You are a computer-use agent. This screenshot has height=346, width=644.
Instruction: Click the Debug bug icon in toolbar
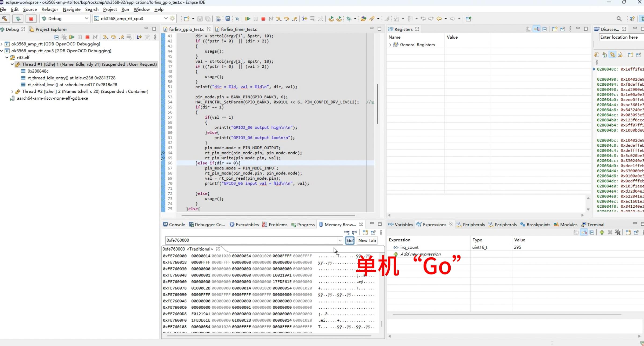pos(18,19)
